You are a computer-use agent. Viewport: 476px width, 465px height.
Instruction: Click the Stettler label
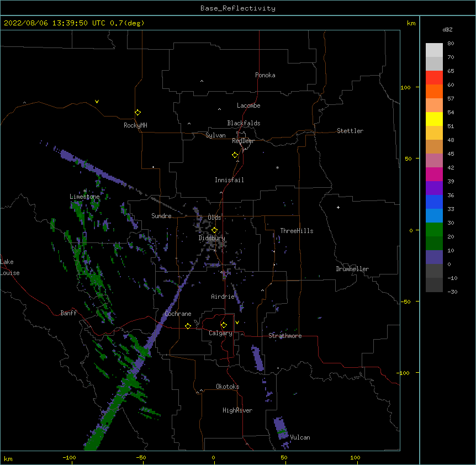pos(350,131)
